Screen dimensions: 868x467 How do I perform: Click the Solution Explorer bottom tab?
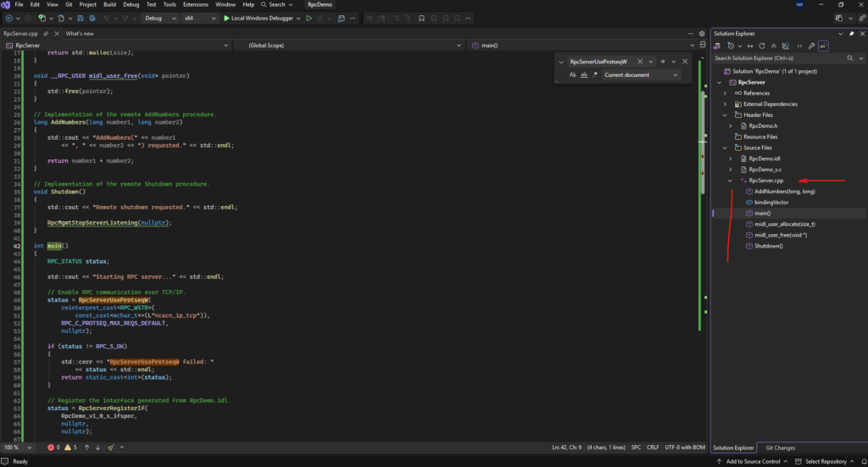(733, 448)
